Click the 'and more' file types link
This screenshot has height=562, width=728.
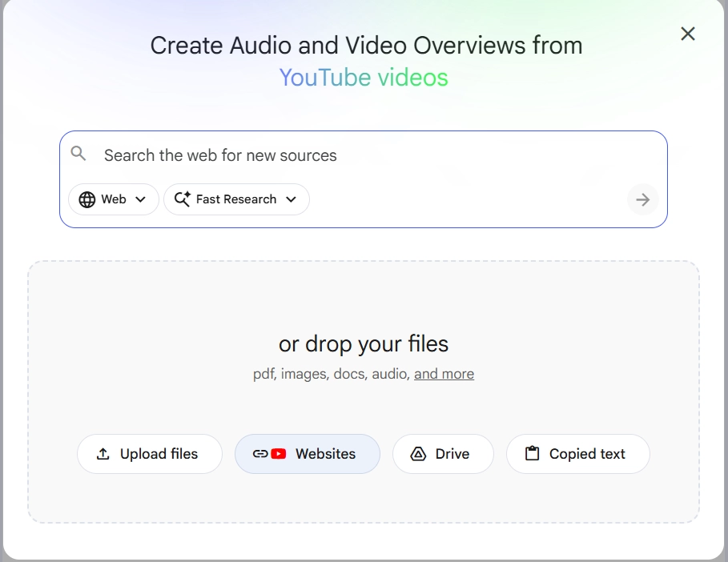coord(444,374)
